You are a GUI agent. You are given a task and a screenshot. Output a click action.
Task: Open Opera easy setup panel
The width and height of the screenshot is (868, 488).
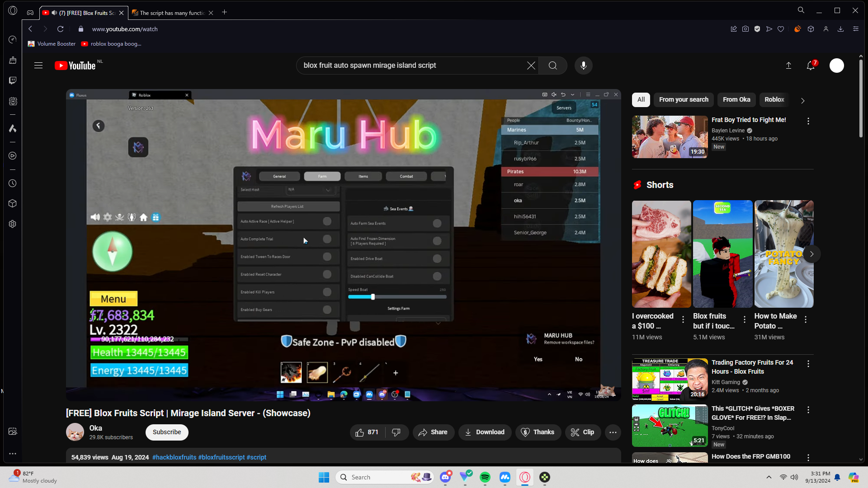856,29
